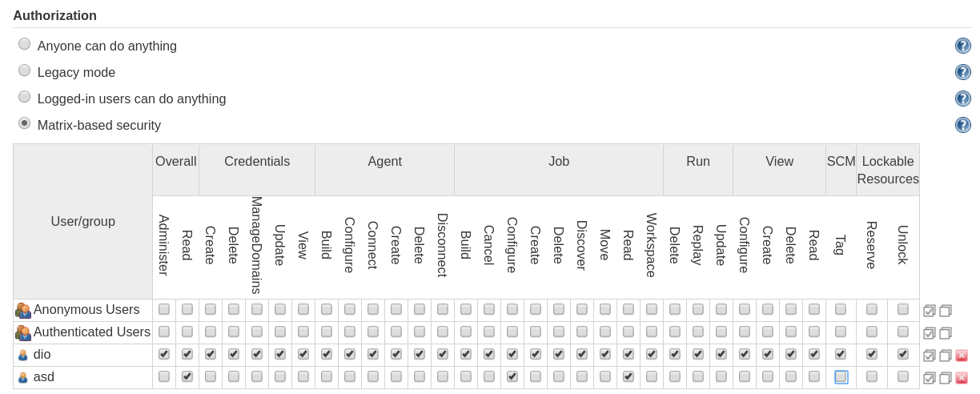Show help for Logged-in users option
This screenshot has height=394, width=980.
(x=962, y=98)
